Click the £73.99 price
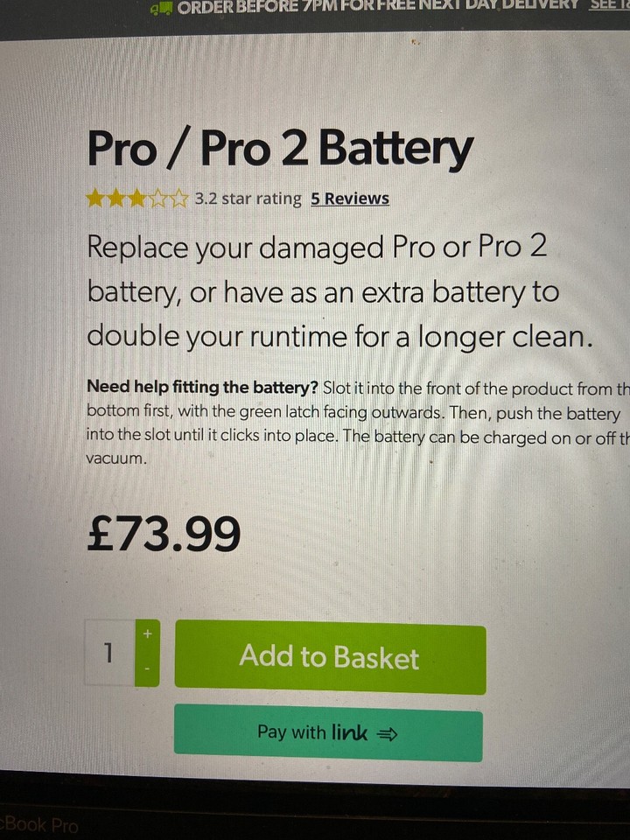 [164, 534]
